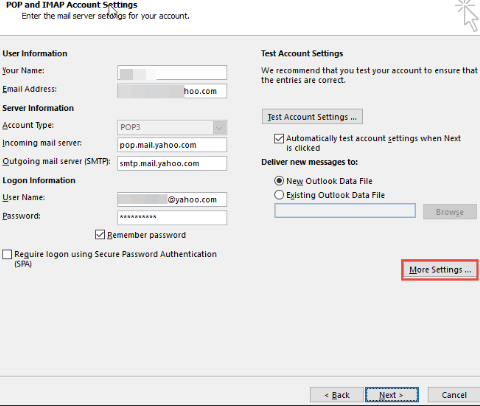Click the User Information heading
The image size is (480, 406).
tap(35, 53)
